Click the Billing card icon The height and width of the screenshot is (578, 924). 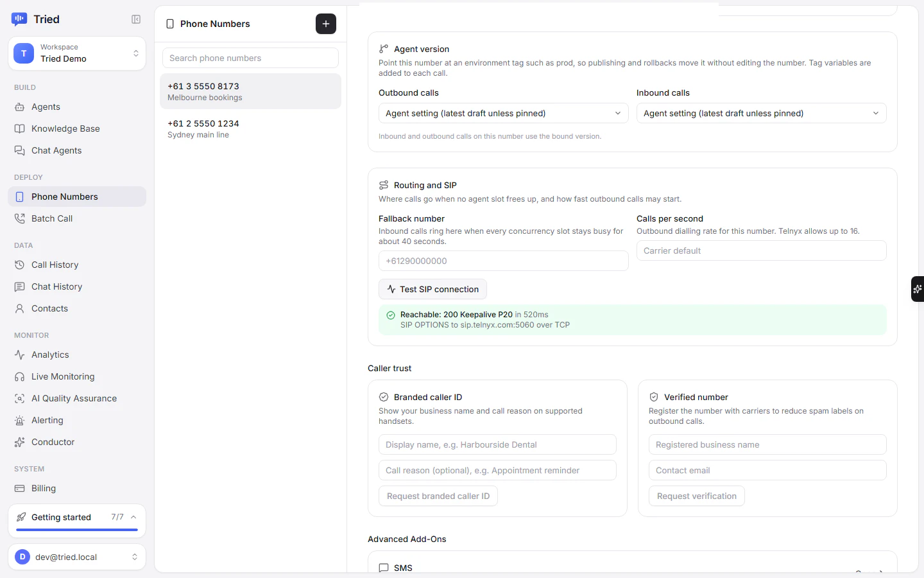20,488
